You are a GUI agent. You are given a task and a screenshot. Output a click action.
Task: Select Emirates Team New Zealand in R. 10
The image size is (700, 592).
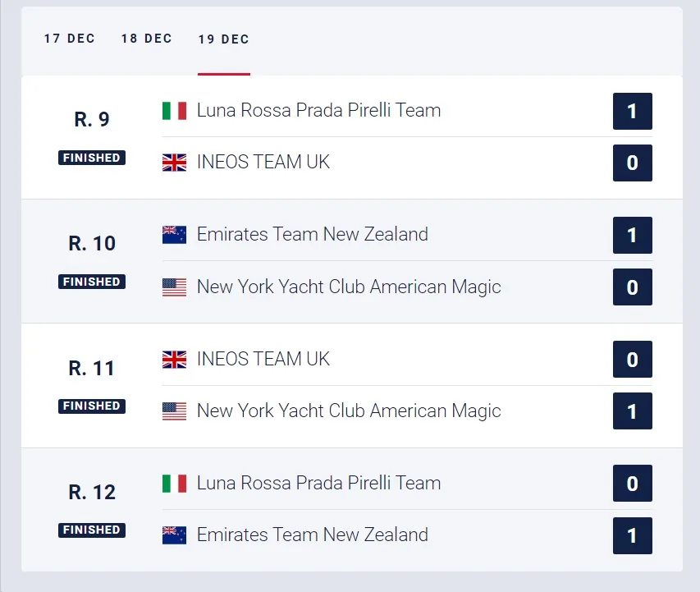313,234
